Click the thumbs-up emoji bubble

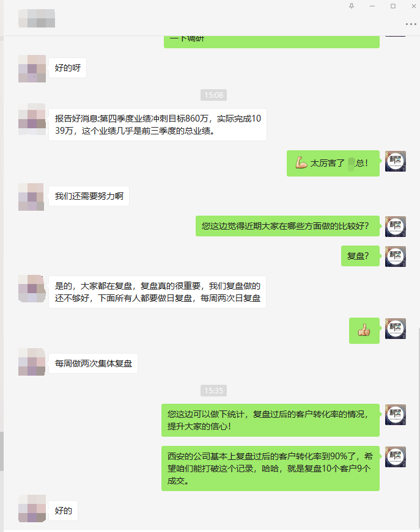pos(364,330)
